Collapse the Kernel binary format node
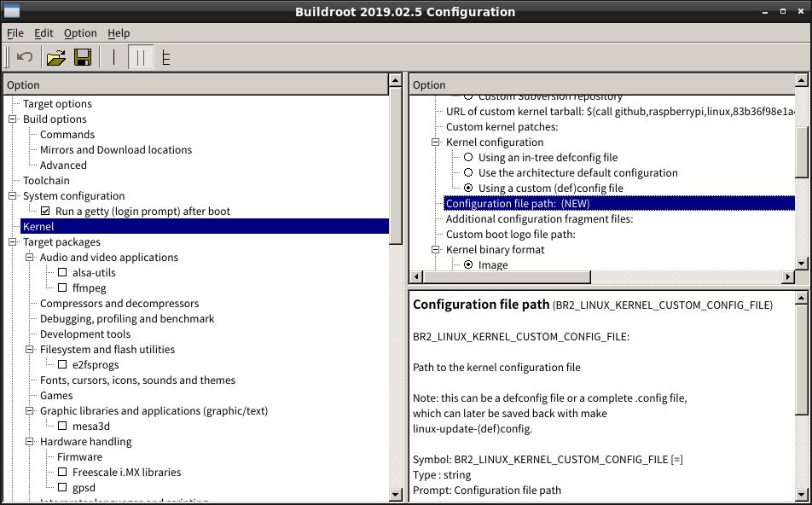812x505 pixels. tap(436, 250)
